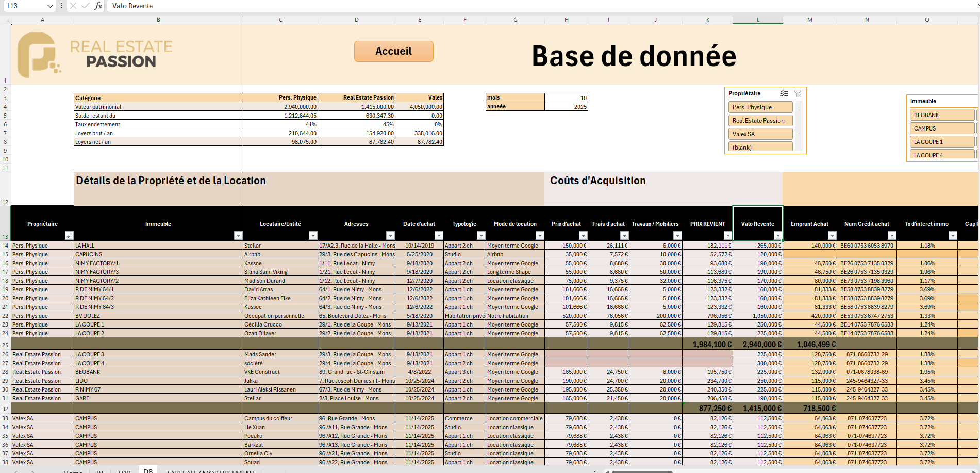
Task: Select the DB sheet tab
Action: [x=148, y=470]
